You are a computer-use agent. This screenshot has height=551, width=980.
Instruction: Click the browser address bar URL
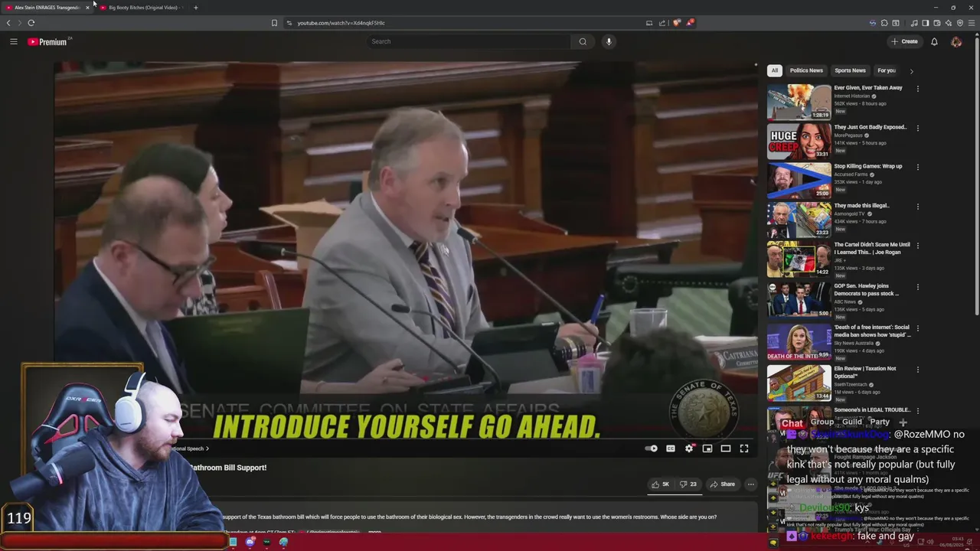point(341,23)
